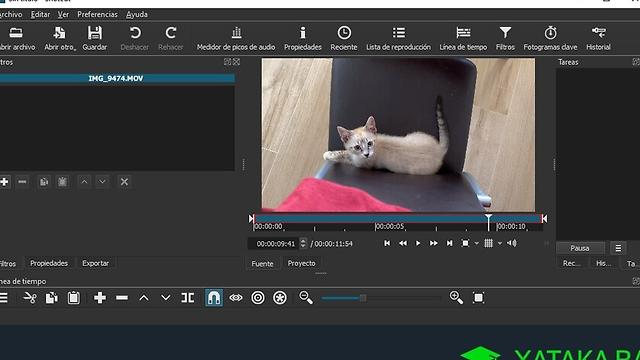Image resolution: width=640 pixels, height=360 pixels.
Task: Remove selected filter with minus button
Action: point(22,182)
